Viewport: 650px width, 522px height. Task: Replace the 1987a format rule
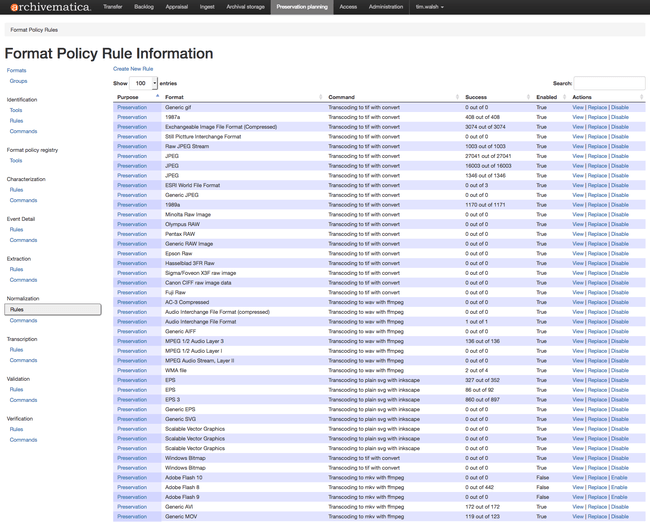click(x=597, y=117)
